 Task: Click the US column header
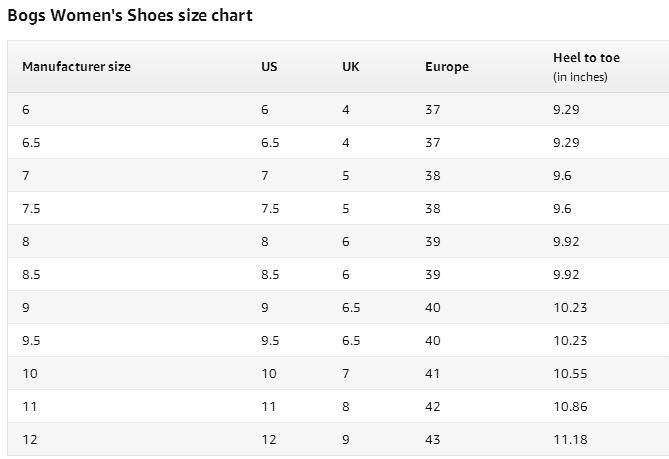coord(269,67)
